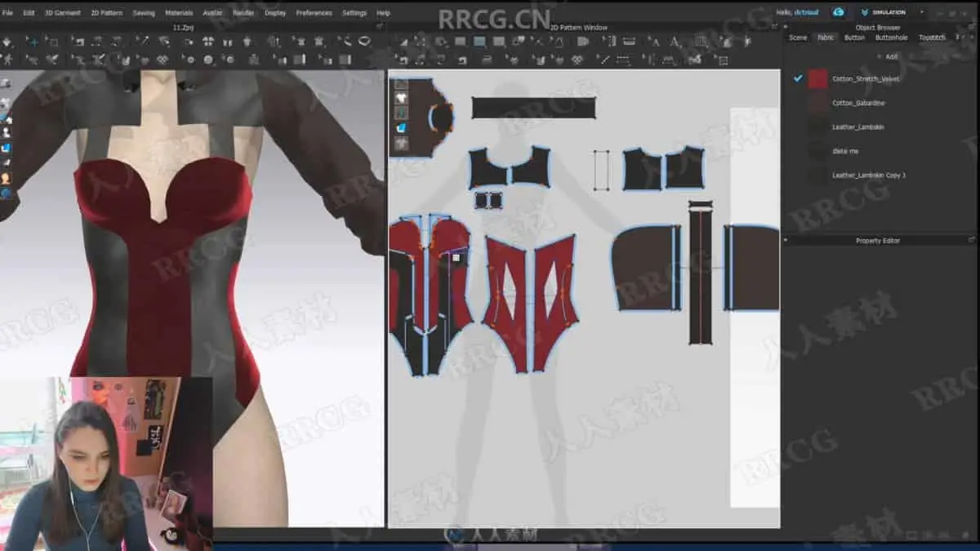The width and height of the screenshot is (980, 551).
Task: Click the rectangle tool right of highlighted one
Action: coord(498,42)
